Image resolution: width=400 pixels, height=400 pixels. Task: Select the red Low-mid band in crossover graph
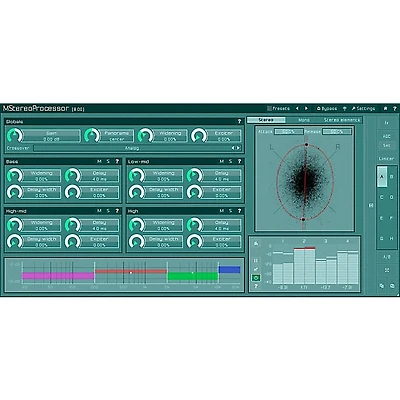pyautogui.click(x=131, y=271)
